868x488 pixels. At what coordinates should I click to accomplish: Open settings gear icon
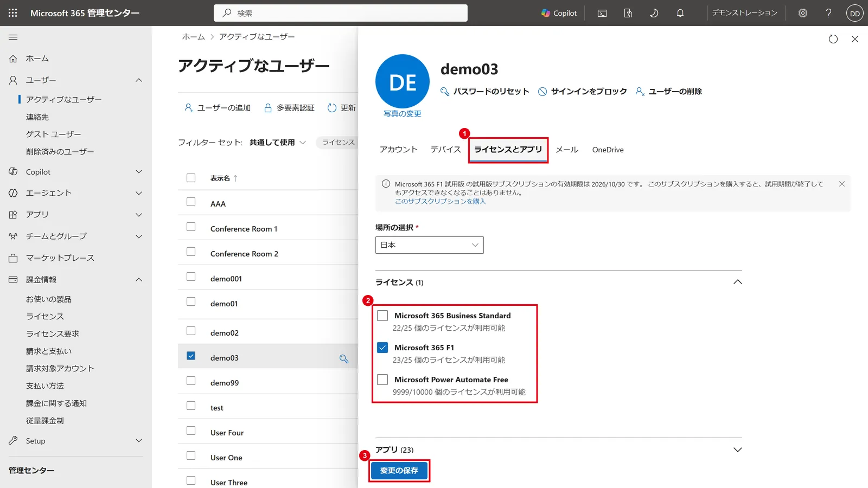pyautogui.click(x=803, y=13)
